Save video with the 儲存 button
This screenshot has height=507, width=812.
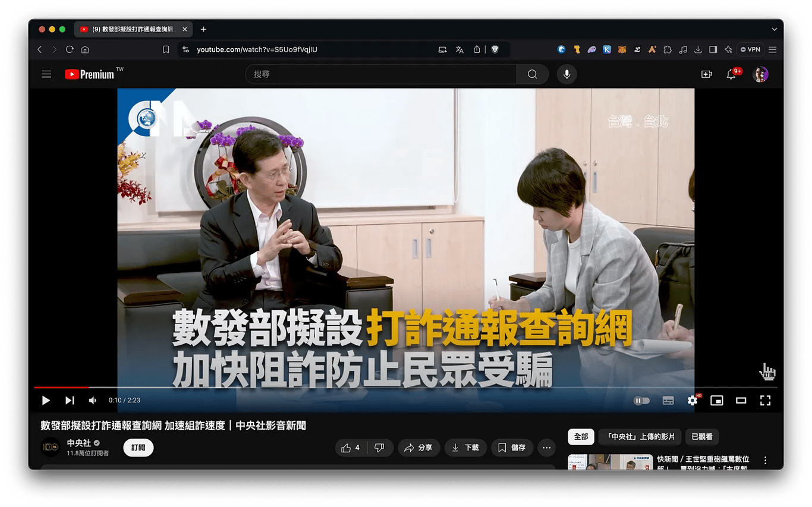point(512,448)
